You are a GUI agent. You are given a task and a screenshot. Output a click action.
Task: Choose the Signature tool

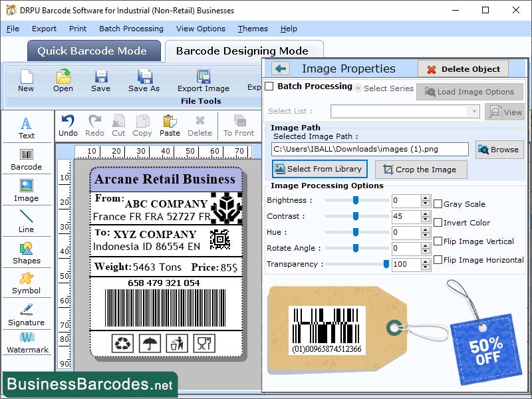27,316
